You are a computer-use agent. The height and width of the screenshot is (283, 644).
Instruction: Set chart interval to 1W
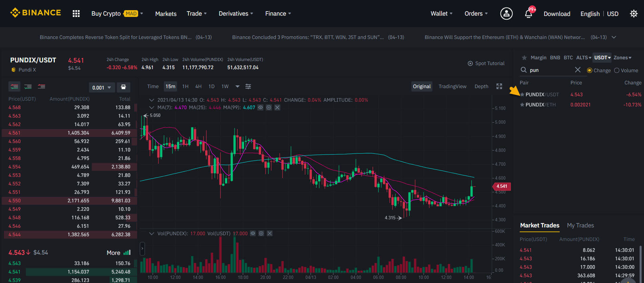225,86
